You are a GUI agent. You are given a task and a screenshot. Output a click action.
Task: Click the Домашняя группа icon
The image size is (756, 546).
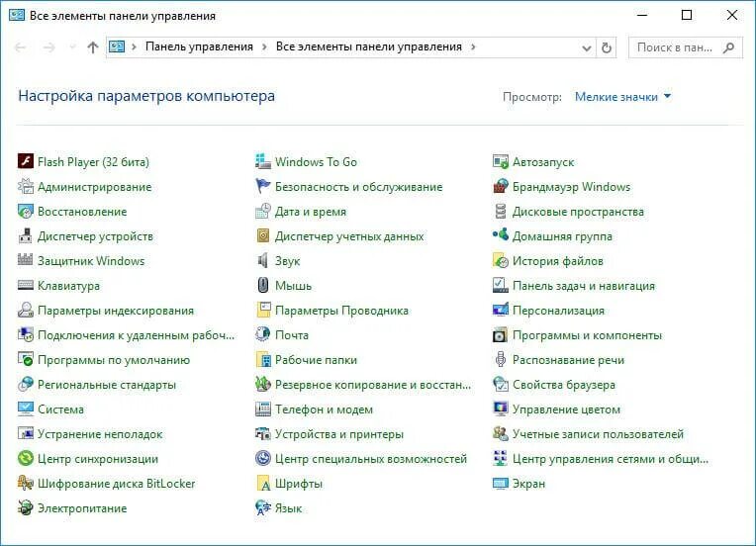pyautogui.click(x=501, y=235)
